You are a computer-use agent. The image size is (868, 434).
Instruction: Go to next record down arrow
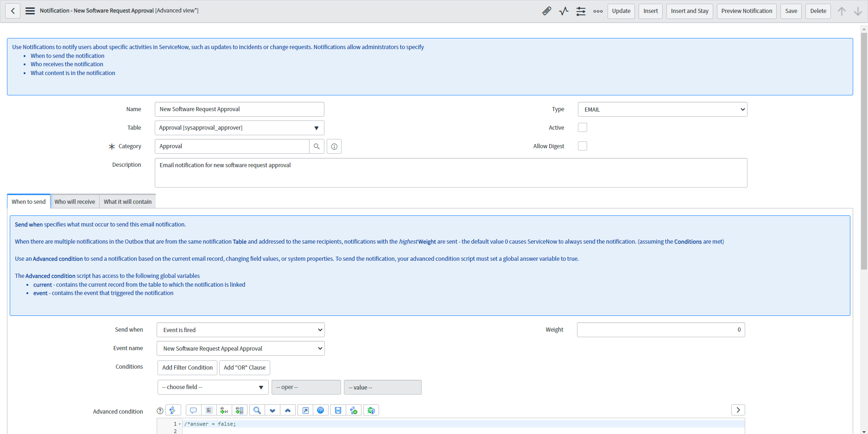[x=858, y=11]
